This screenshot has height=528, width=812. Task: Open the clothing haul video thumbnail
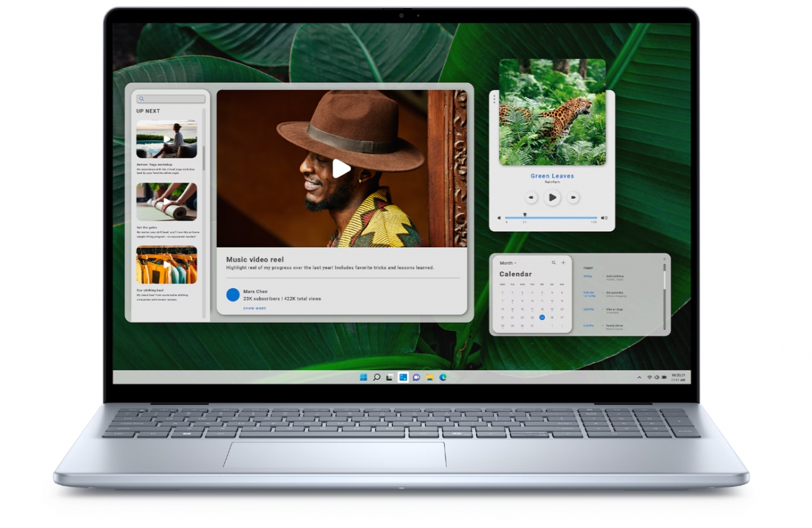point(166,265)
